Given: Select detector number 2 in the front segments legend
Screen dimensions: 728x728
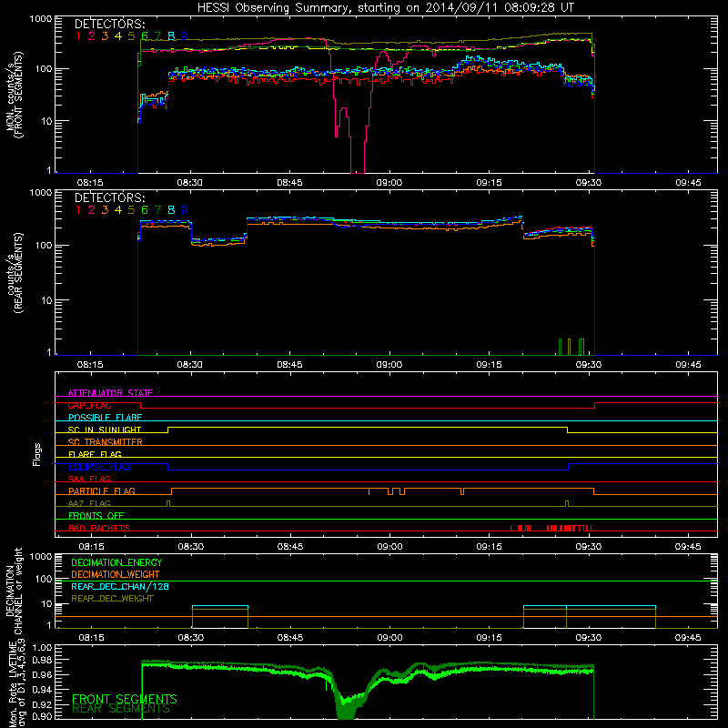Looking at the screenshot, I should (92, 36).
